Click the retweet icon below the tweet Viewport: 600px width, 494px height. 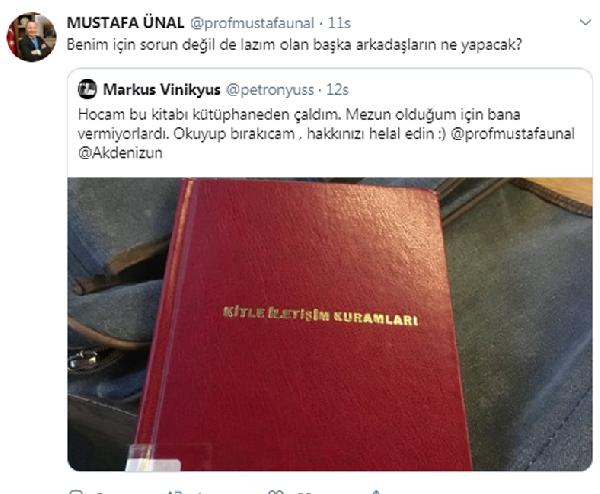(175, 491)
